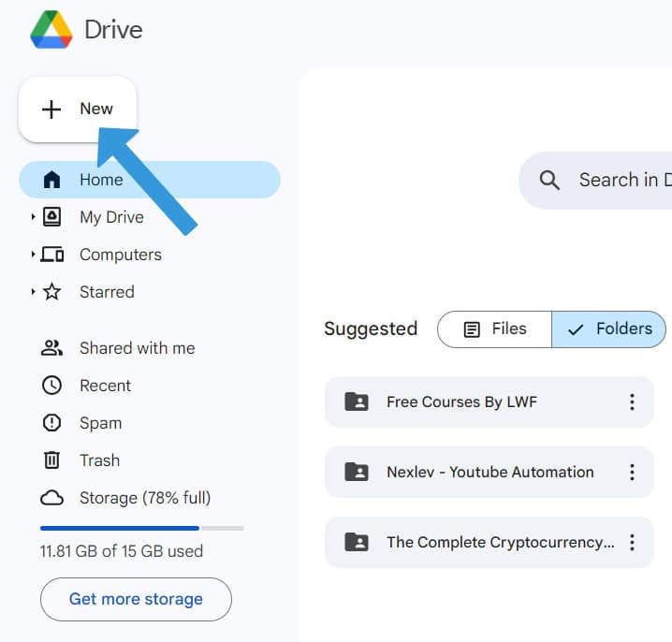Click the Shared with me people icon
The height and width of the screenshot is (642, 672).
[x=51, y=348]
